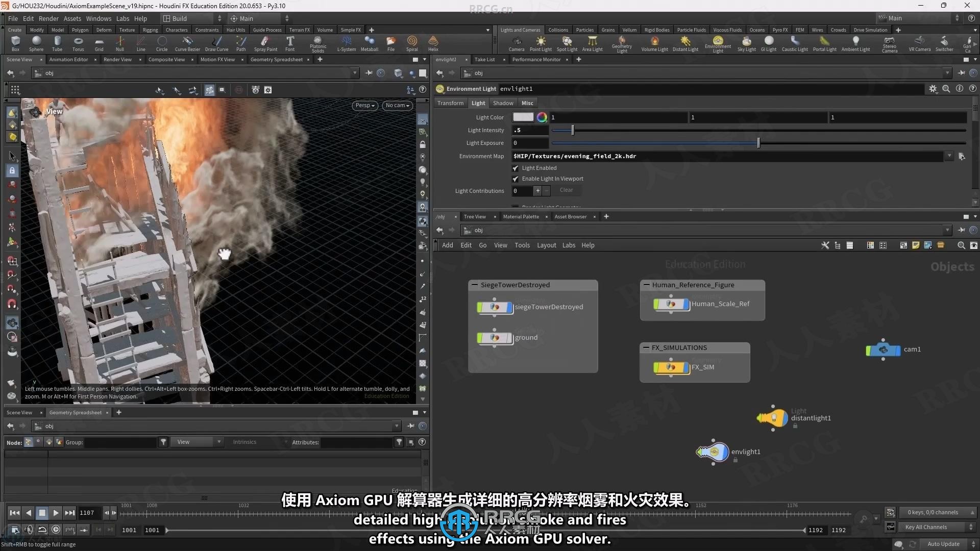Create an L-System object

pyautogui.click(x=347, y=43)
